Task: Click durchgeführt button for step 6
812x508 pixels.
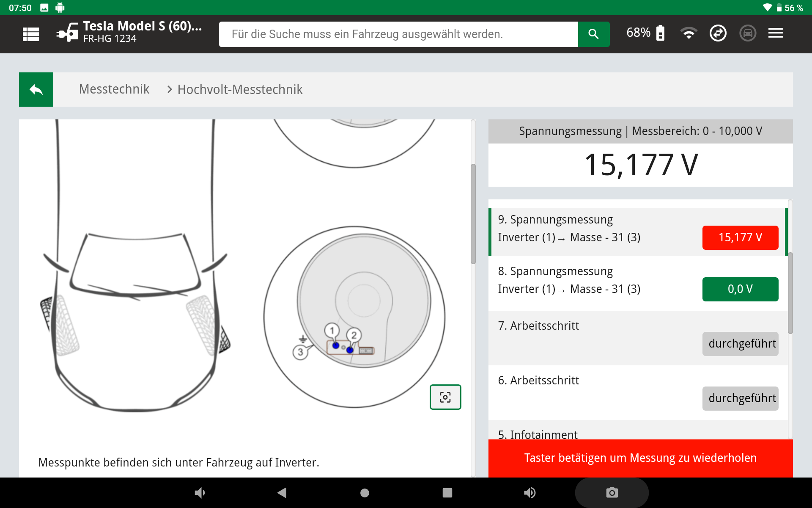Action: pos(740,398)
